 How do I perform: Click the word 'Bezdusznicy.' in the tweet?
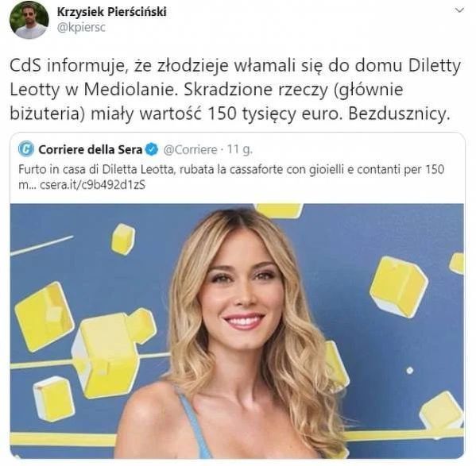coord(399,114)
